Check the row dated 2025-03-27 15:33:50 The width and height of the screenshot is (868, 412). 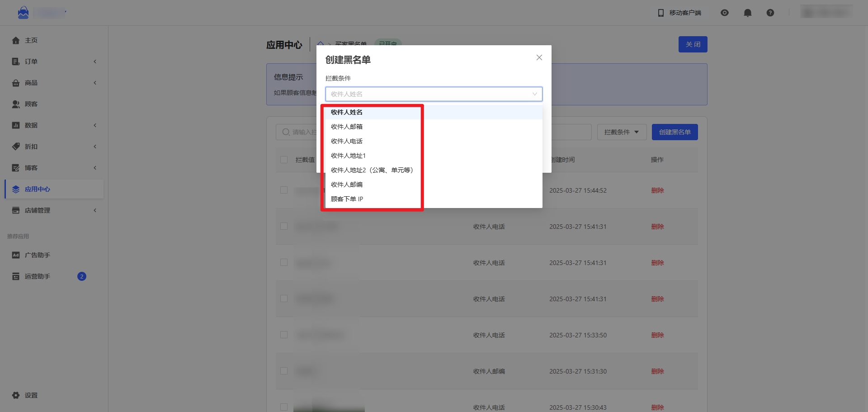click(x=284, y=335)
